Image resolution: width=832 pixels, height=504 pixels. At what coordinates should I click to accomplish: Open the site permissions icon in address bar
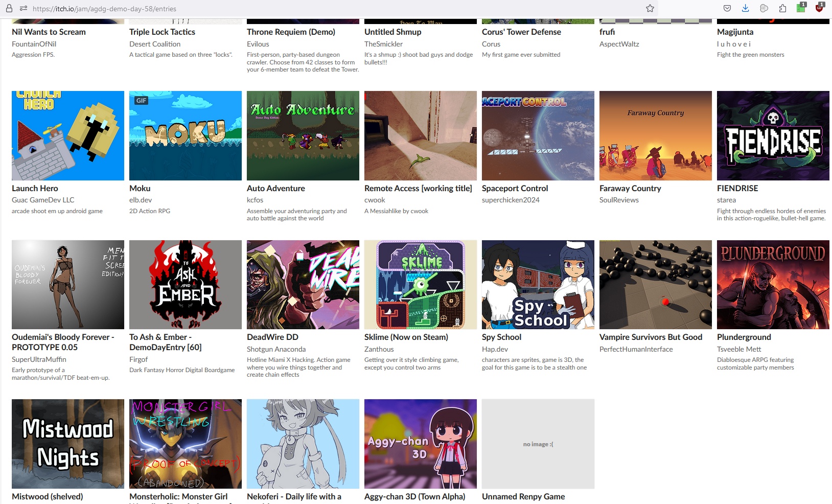tap(24, 9)
